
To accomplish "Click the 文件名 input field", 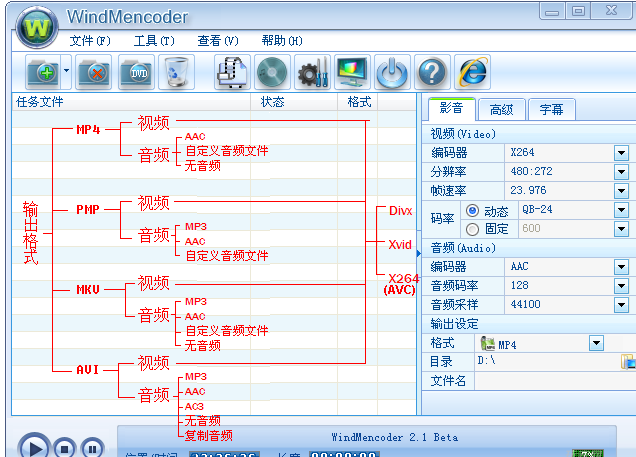I will (x=555, y=381).
